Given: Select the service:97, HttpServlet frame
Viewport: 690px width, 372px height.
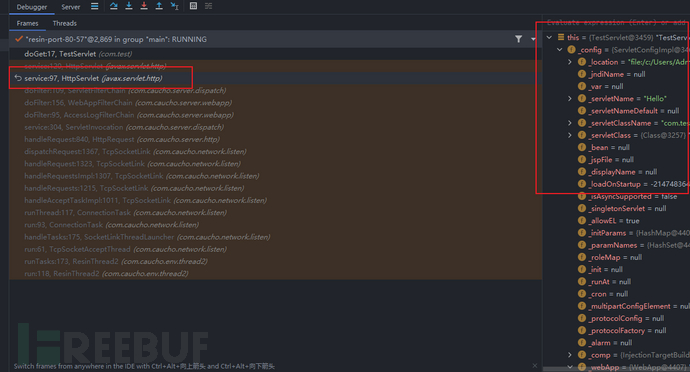Looking at the screenshot, I should (275, 78).
